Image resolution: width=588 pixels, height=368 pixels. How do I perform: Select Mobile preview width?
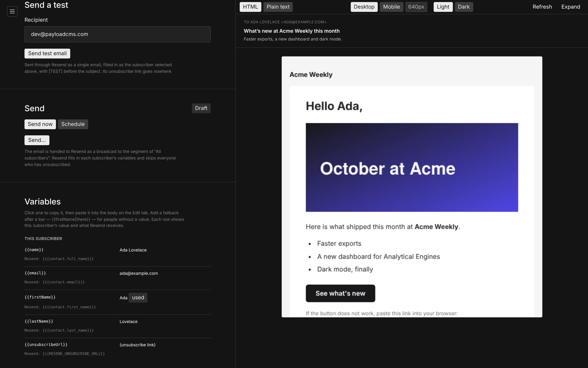coord(391,7)
